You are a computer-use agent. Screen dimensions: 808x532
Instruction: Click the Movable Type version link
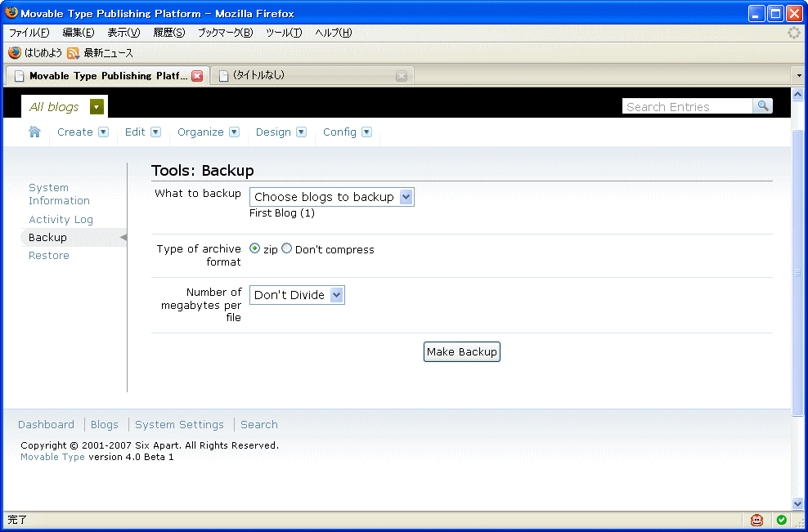[x=52, y=457]
